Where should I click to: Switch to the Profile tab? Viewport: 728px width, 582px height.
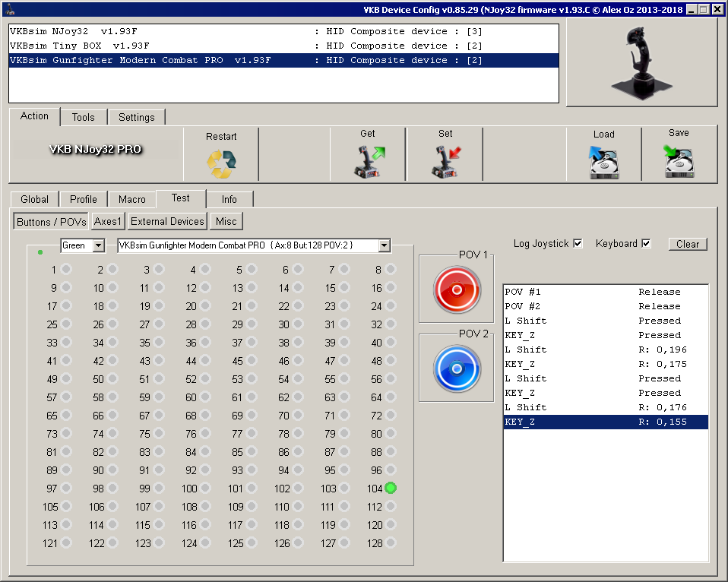(x=84, y=199)
